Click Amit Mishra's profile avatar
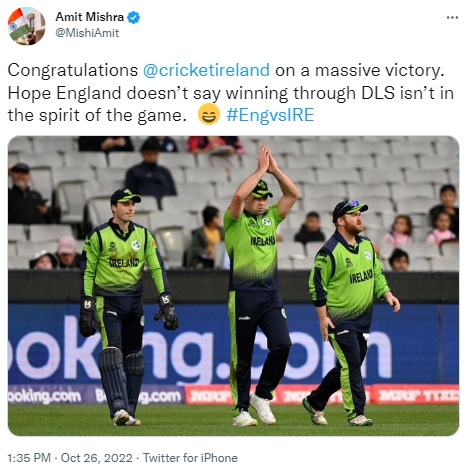Image resolution: width=471 pixels, height=469 pixels. click(x=26, y=26)
